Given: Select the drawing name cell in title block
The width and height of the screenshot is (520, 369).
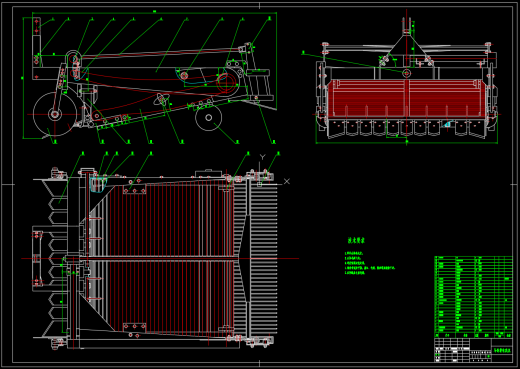Looking at the screenshot, I should pos(502,350).
